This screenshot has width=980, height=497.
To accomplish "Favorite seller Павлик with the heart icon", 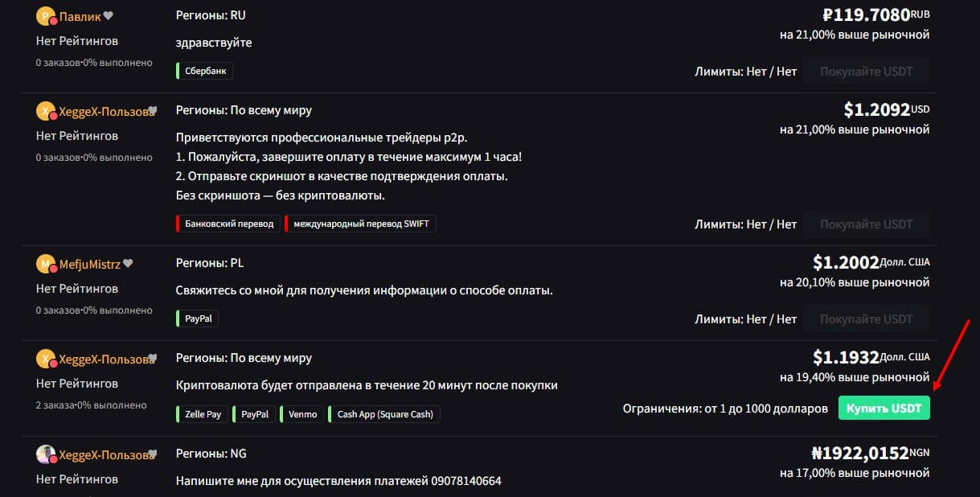I will point(109,16).
